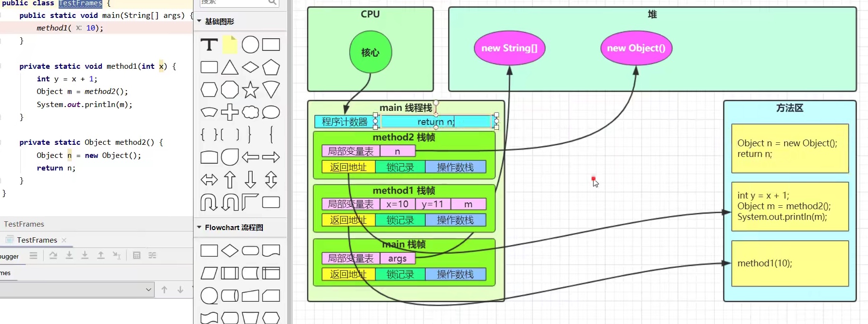The height and width of the screenshot is (324, 868).
Task: Open the thread selector dropdown in debugger
Action: point(148,290)
